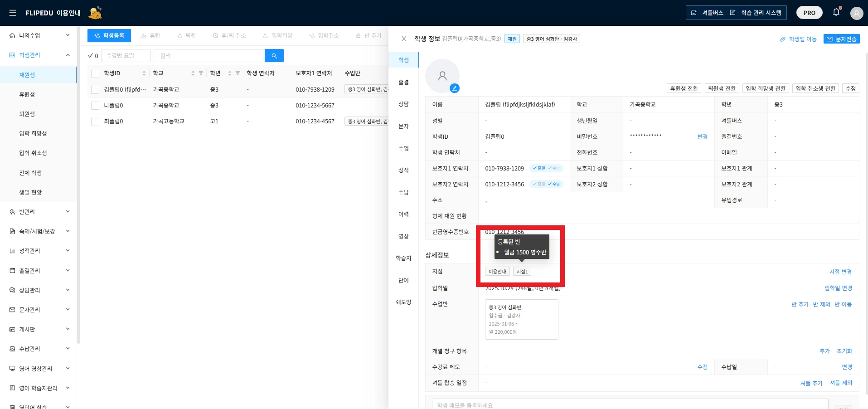The height and width of the screenshot is (409, 868).
Task: Click the 수정 button above student details
Action: (851, 88)
